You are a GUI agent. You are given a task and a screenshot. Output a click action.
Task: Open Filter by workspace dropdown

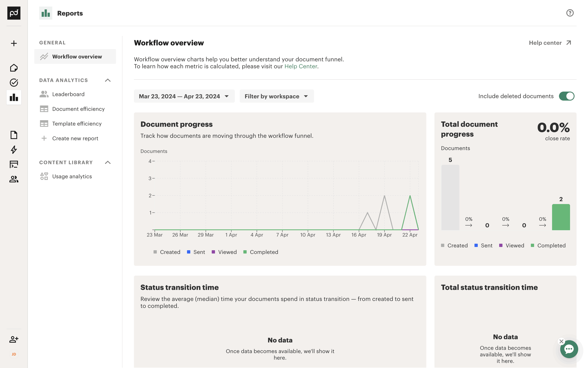277,96
